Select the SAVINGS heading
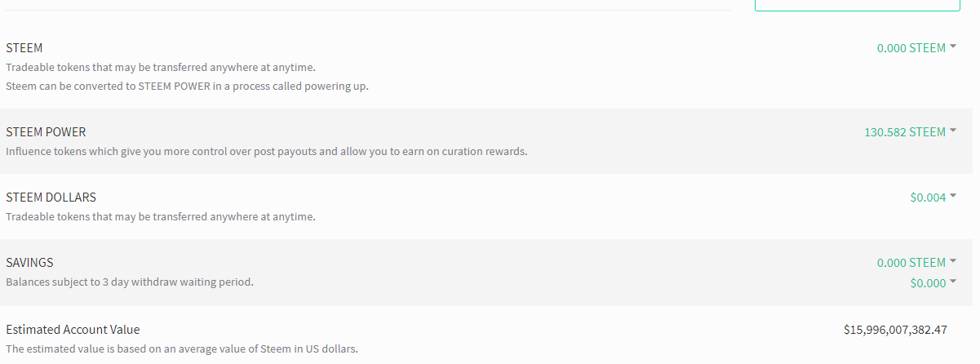Viewport: 980px width, 364px height. 29,263
